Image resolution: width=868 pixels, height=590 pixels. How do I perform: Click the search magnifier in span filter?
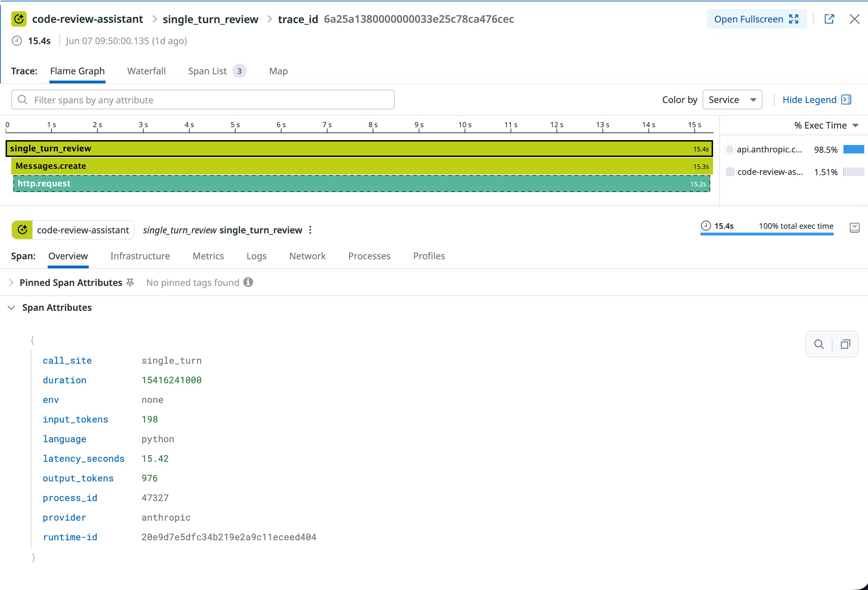coord(23,100)
